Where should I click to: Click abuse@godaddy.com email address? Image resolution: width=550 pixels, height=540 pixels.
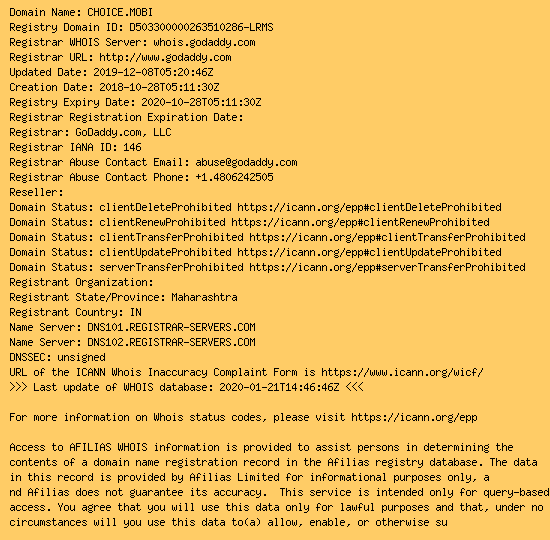(x=246, y=162)
